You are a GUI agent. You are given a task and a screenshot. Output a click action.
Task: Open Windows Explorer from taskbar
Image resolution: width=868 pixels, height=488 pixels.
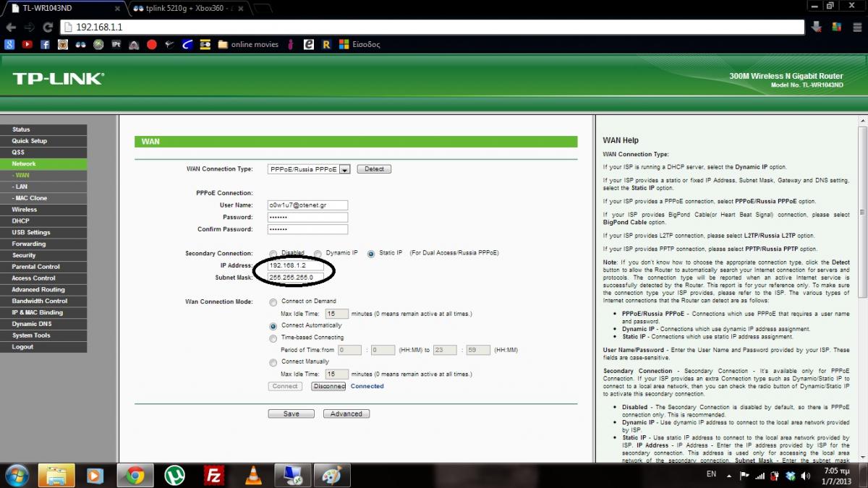pos(56,475)
